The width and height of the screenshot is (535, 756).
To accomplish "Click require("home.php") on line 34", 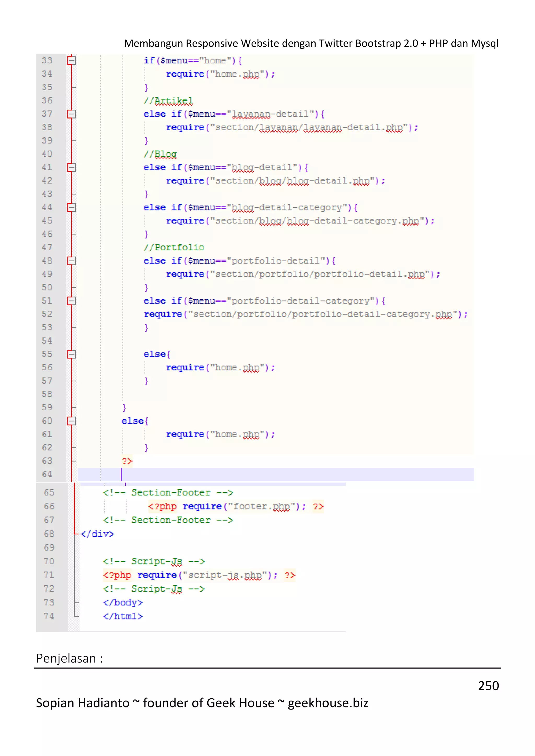I will coord(220,74).
